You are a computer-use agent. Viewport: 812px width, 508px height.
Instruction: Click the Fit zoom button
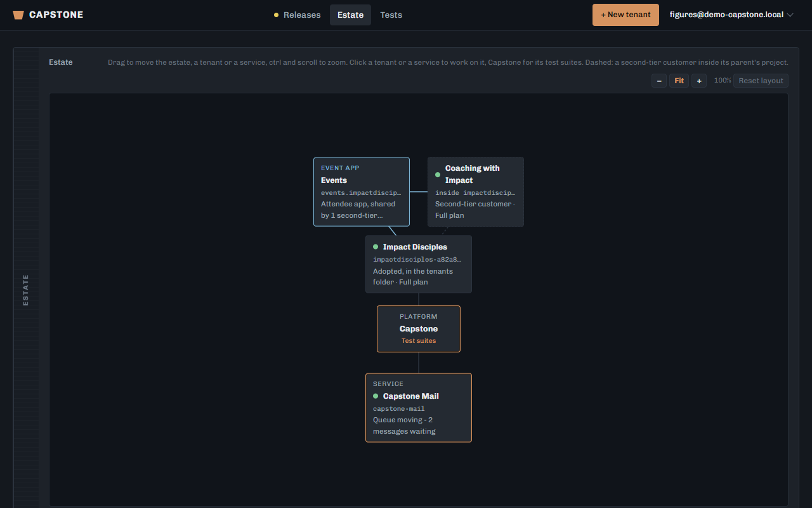(679, 81)
